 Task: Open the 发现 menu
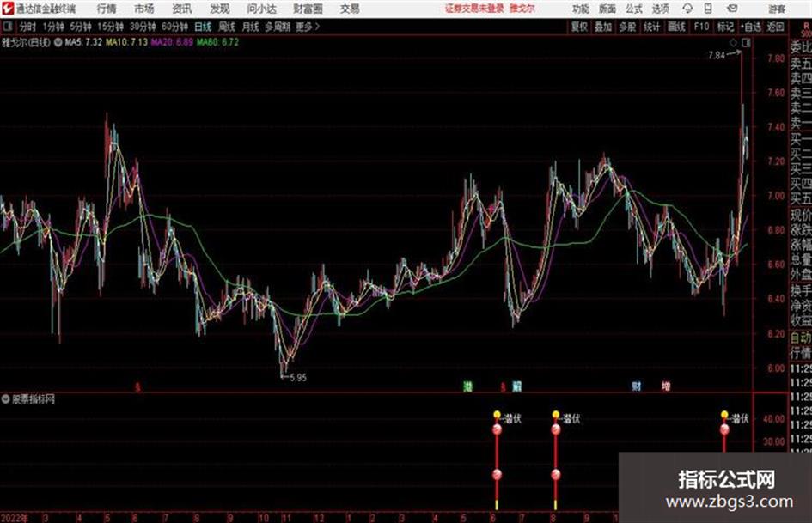220,9
